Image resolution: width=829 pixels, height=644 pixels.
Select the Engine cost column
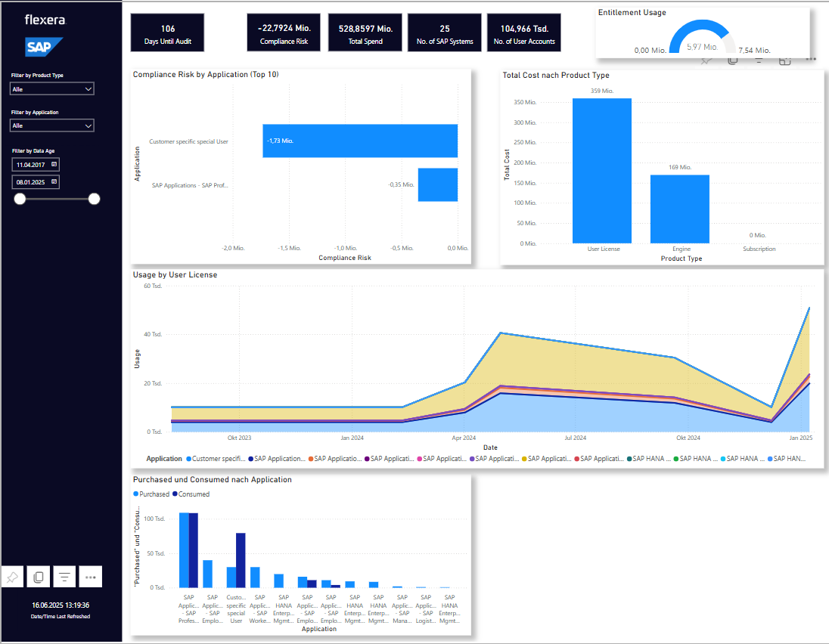point(680,209)
